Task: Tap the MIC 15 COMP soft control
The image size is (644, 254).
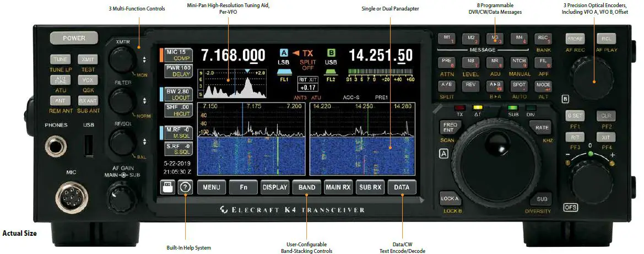Action: (178, 56)
